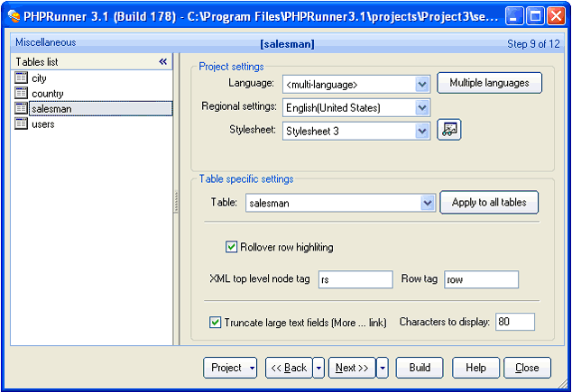
Task: Click the Project settings group label
Action: click(231, 67)
